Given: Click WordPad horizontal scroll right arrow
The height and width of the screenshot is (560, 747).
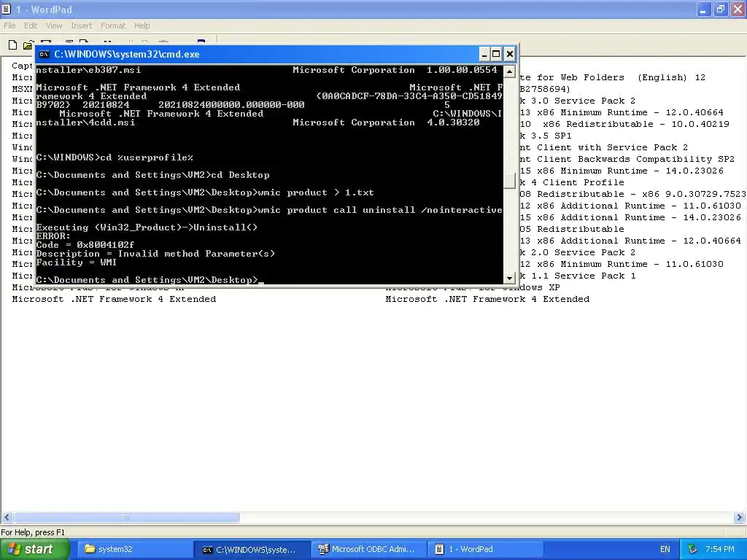Looking at the screenshot, I should coord(740,517).
